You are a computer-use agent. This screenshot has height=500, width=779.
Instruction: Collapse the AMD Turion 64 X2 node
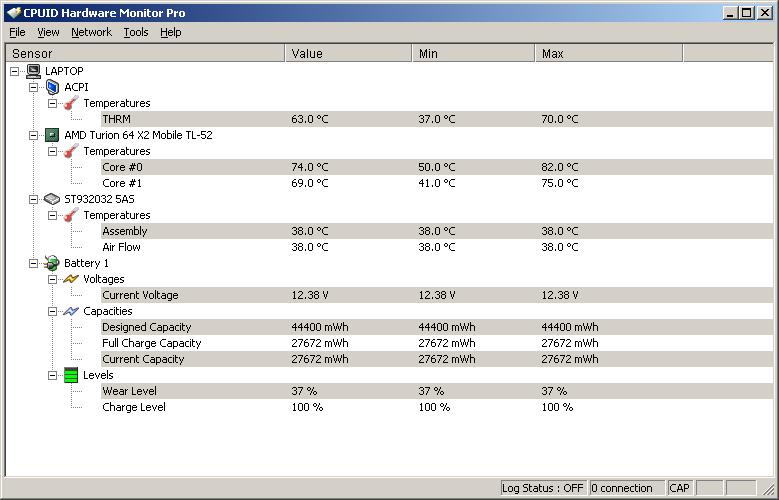(33, 135)
